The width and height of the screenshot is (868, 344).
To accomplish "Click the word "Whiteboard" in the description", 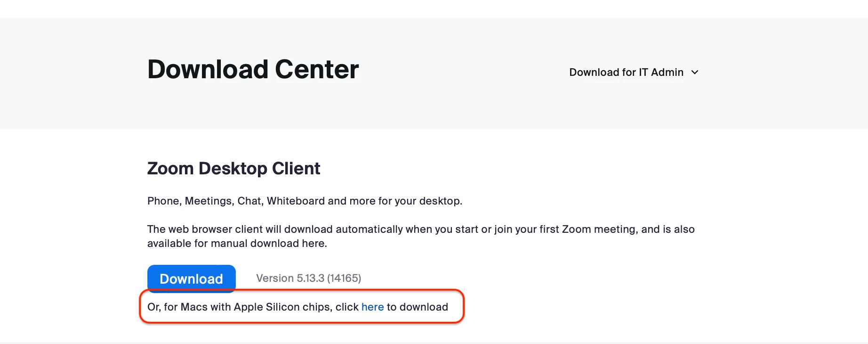I will point(296,201).
